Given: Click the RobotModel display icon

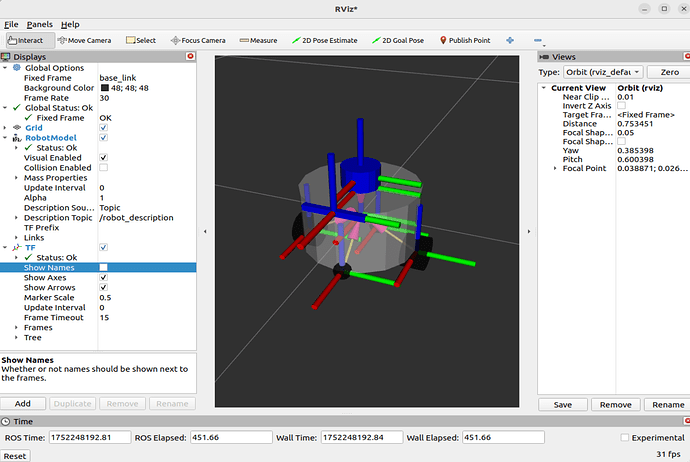Looking at the screenshot, I should click(17, 138).
